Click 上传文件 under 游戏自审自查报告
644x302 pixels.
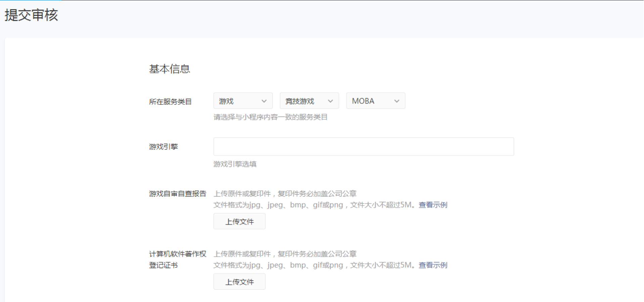click(239, 221)
